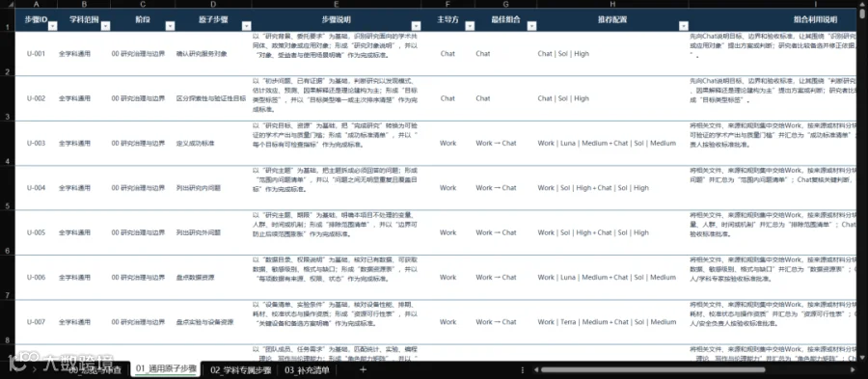The height and width of the screenshot is (379, 868).
Task: Select column C header
Action: pyautogui.click(x=143, y=4)
